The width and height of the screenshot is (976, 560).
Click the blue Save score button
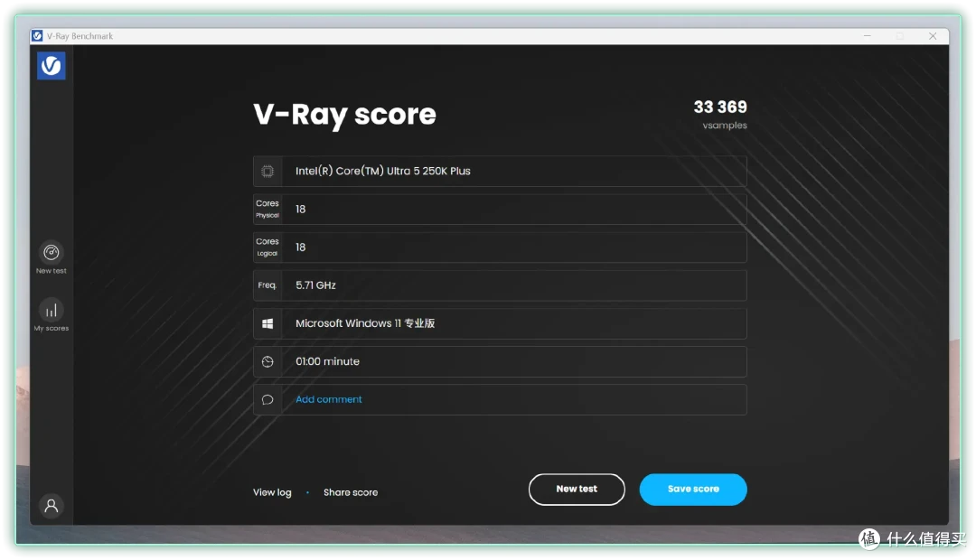coord(693,489)
